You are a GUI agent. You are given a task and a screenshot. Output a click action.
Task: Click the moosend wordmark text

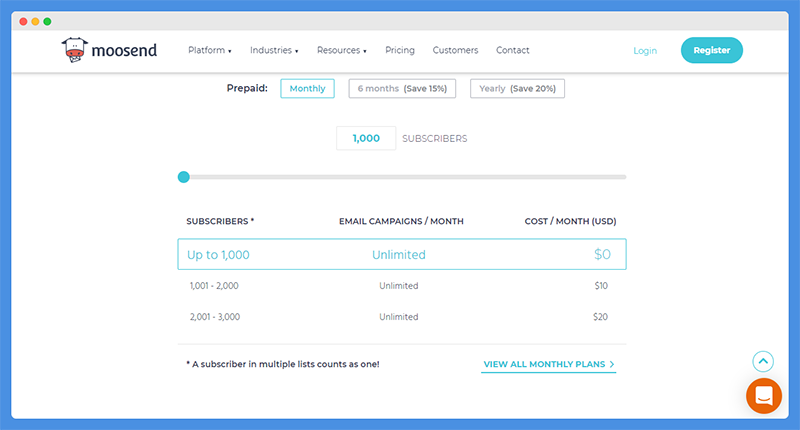click(x=124, y=50)
